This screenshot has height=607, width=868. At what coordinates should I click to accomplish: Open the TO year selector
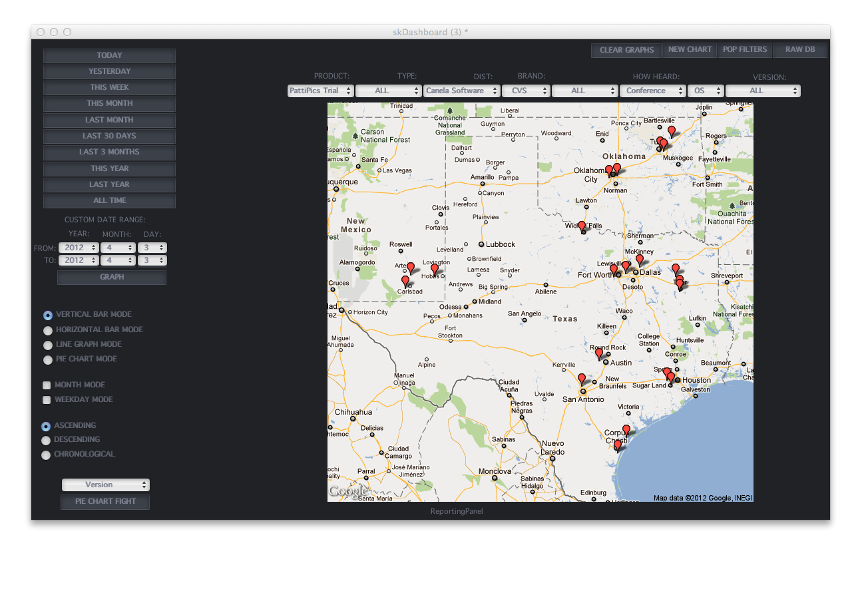pyautogui.click(x=79, y=260)
